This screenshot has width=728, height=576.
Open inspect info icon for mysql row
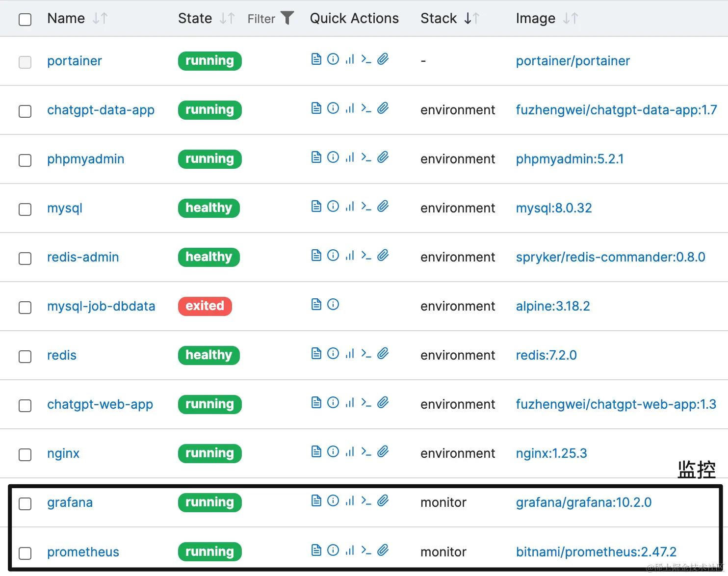pyautogui.click(x=333, y=207)
